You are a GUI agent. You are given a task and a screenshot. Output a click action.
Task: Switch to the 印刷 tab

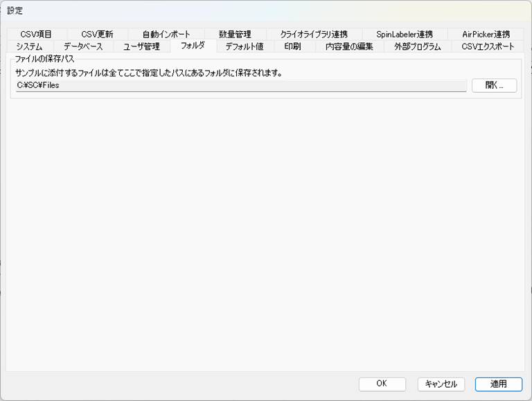pyautogui.click(x=292, y=46)
